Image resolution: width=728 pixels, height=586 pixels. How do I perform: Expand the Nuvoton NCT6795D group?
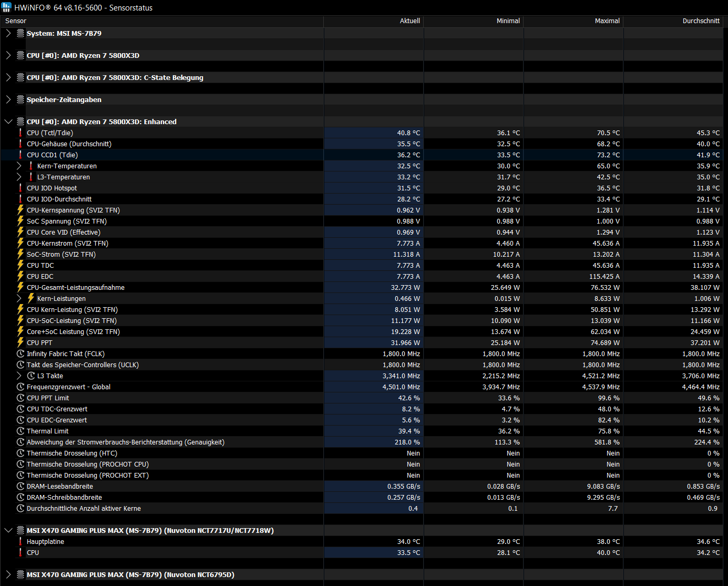(x=8, y=574)
